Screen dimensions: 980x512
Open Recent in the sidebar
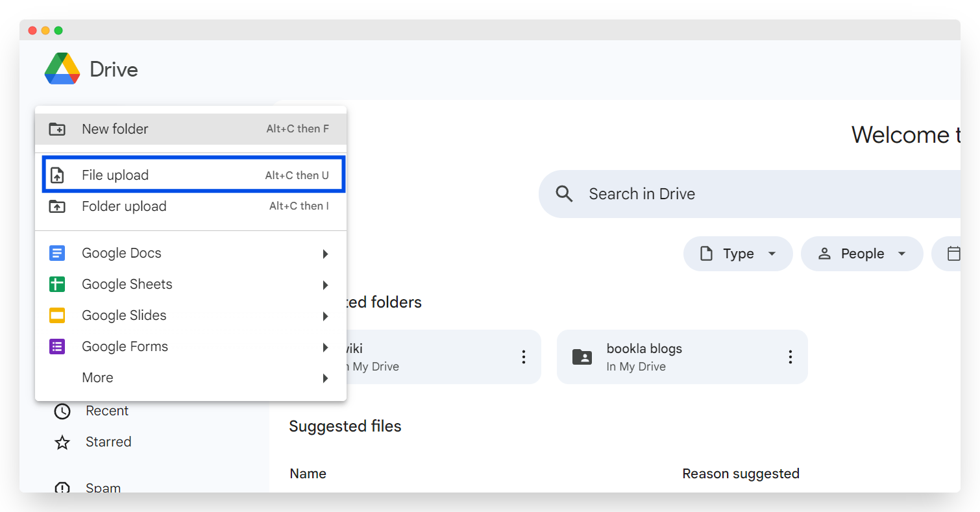pyautogui.click(x=106, y=411)
